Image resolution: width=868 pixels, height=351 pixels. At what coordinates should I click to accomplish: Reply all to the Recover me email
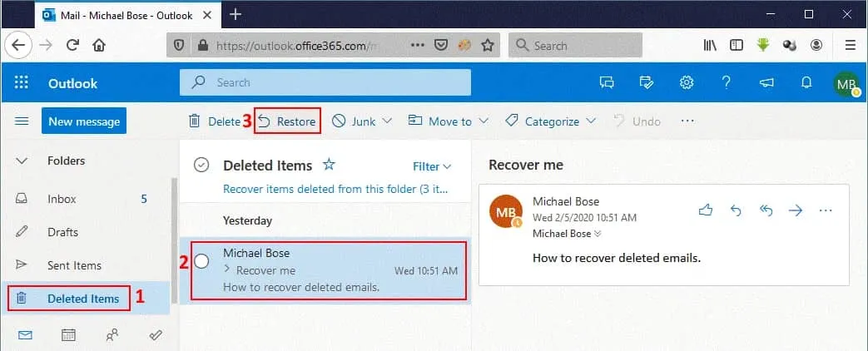(x=766, y=210)
